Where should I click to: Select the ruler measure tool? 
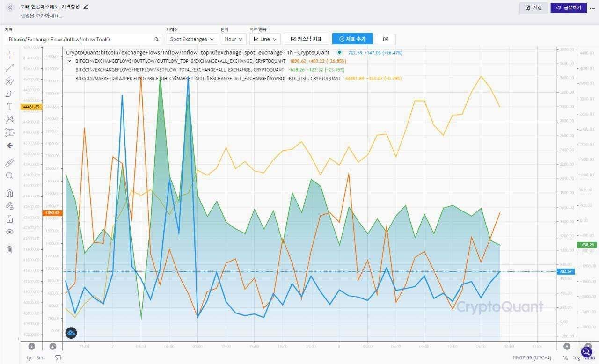point(9,163)
